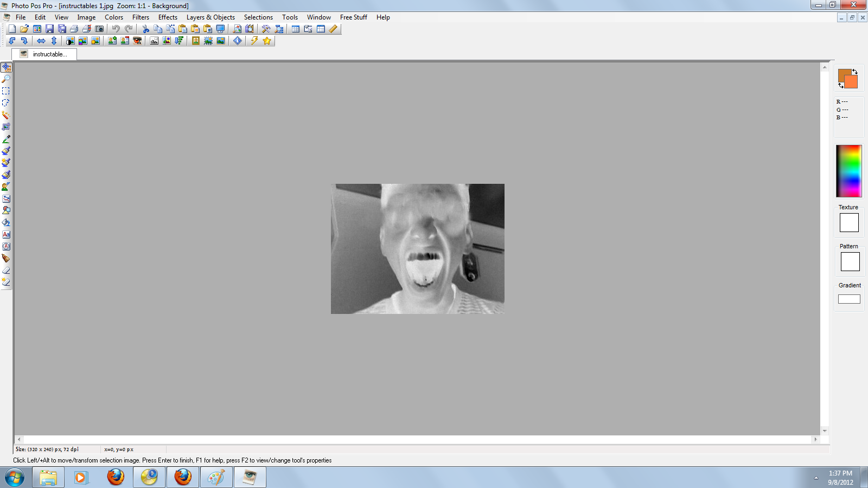The image size is (868, 488).
Task: Click the Copy icon in the toolbar
Action: click(x=158, y=29)
